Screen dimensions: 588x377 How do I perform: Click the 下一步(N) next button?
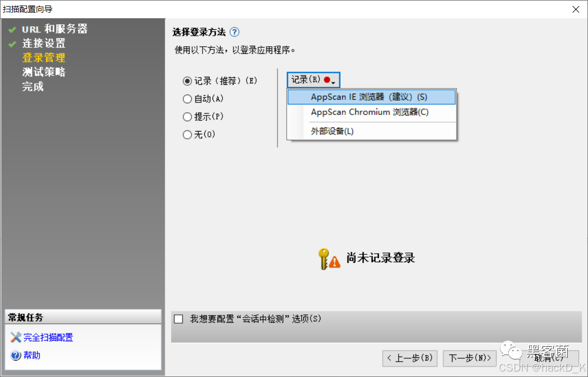click(470, 358)
